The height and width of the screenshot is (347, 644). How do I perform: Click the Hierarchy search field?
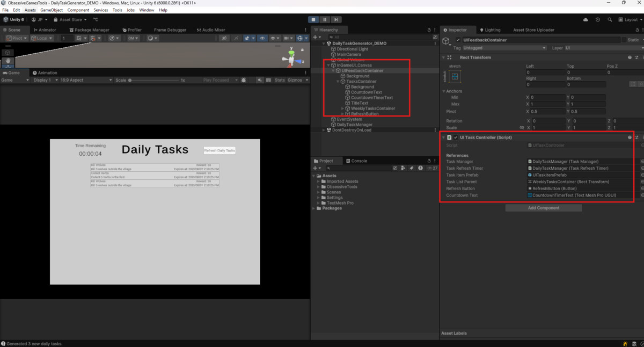click(380, 37)
